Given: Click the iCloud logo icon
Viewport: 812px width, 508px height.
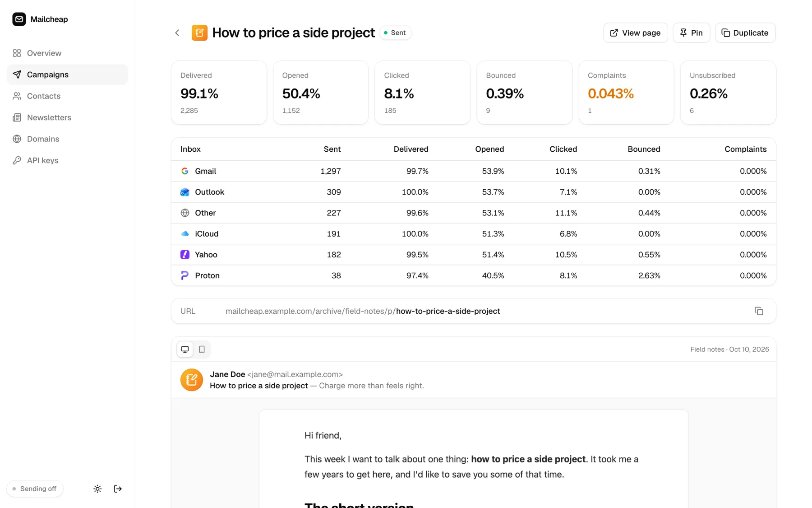Looking at the screenshot, I should [x=185, y=234].
